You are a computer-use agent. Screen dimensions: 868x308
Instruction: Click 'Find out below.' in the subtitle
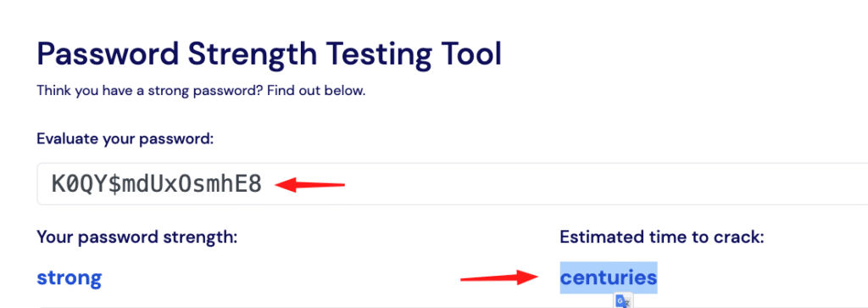[x=316, y=90]
